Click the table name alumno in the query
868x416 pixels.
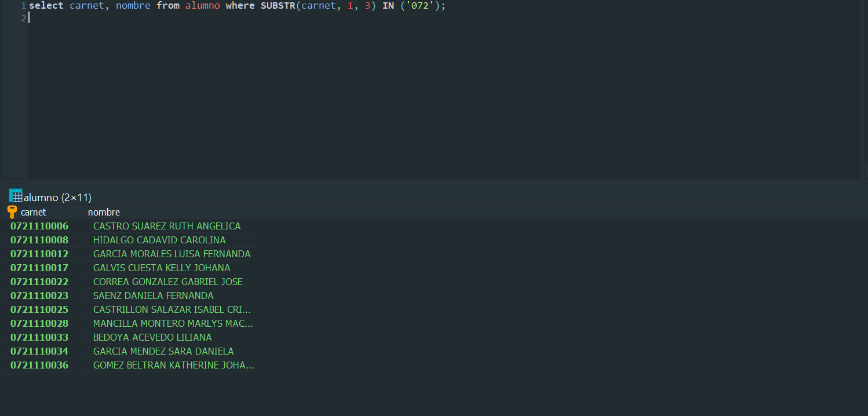(202, 6)
